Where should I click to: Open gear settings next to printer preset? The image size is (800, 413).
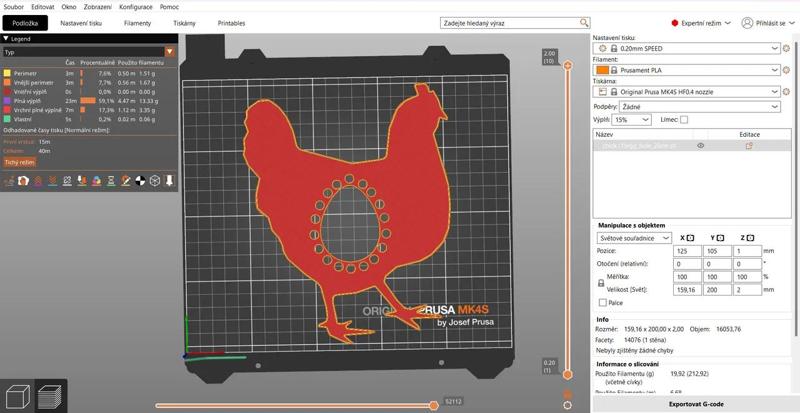click(x=788, y=92)
